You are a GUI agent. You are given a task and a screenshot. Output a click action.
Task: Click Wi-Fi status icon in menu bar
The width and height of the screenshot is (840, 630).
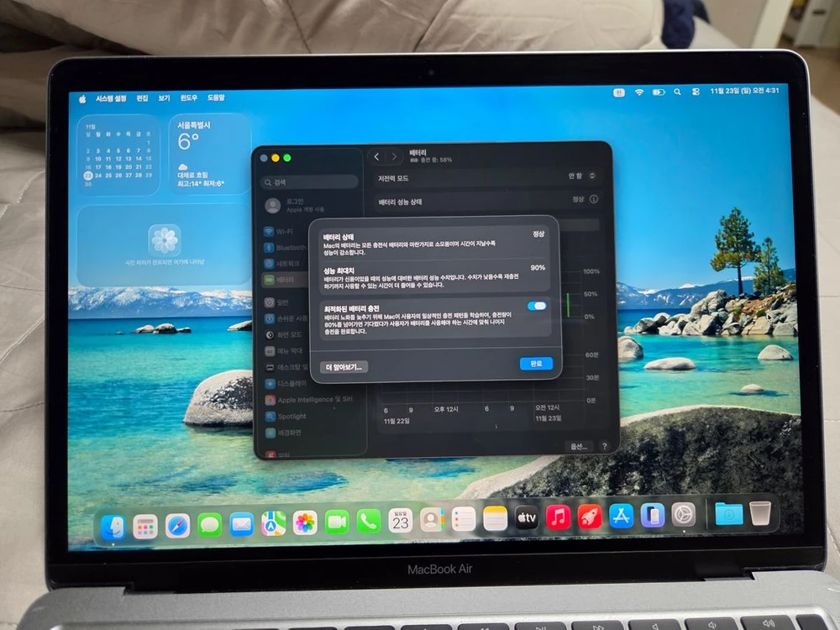tap(639, 92)
